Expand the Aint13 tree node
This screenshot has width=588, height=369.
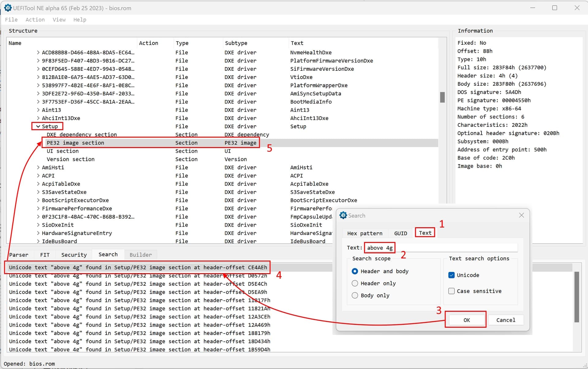(x=38, y=110)
